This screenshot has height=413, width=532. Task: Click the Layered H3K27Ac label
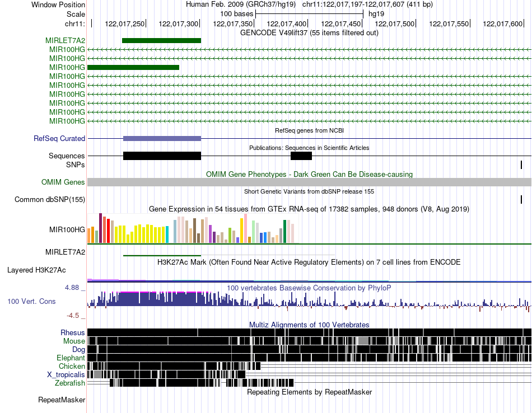[36, 270]
